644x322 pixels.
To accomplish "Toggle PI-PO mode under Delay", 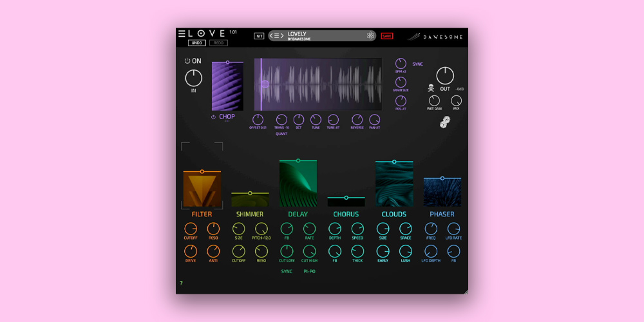I will [x=310, y=272].
